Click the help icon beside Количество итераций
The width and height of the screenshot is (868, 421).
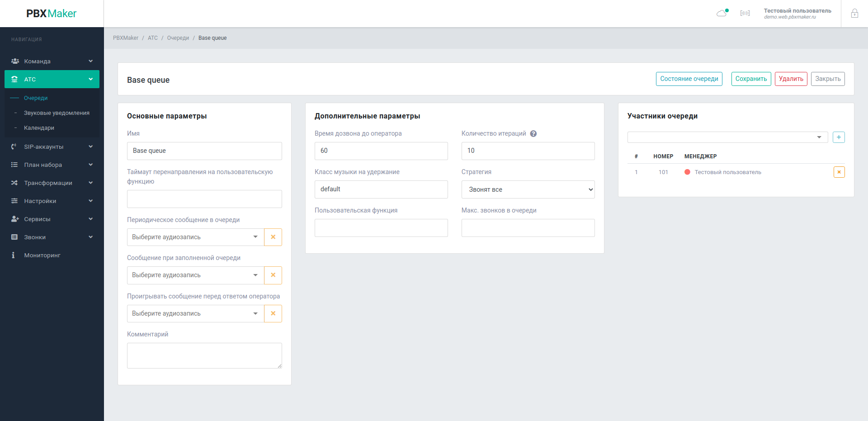tap(533, 134)
